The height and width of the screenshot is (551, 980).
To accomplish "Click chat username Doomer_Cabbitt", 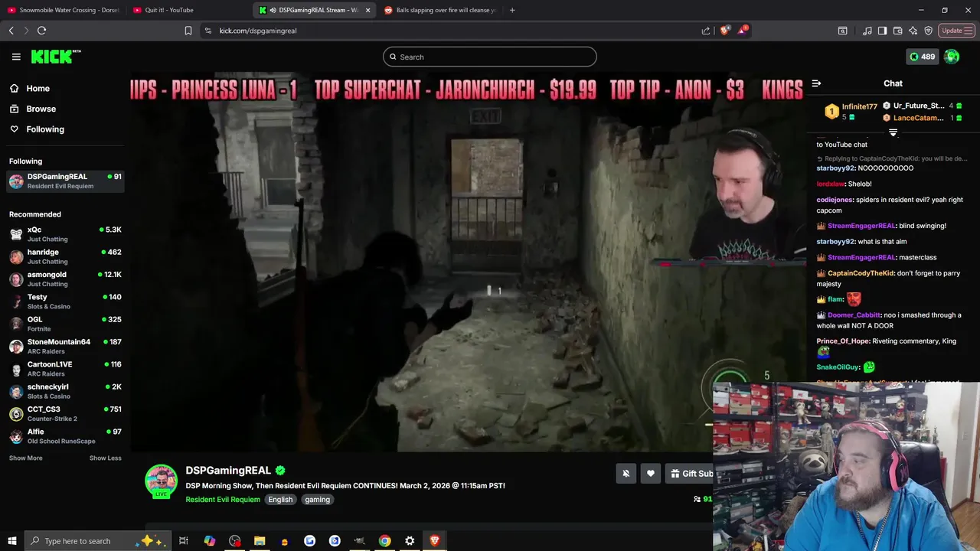I will pos(854,315).
